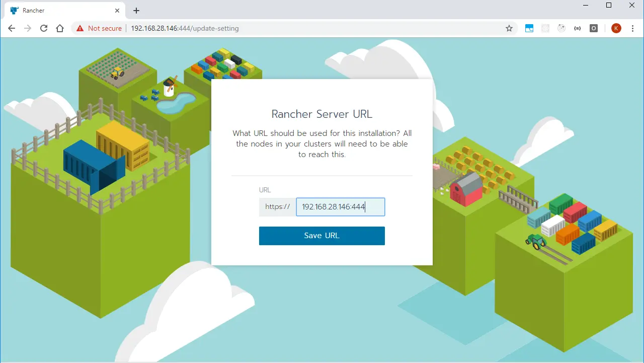Open the blue window extension icon
Viewport: 644px width, 363px height.
pos(529,29)
